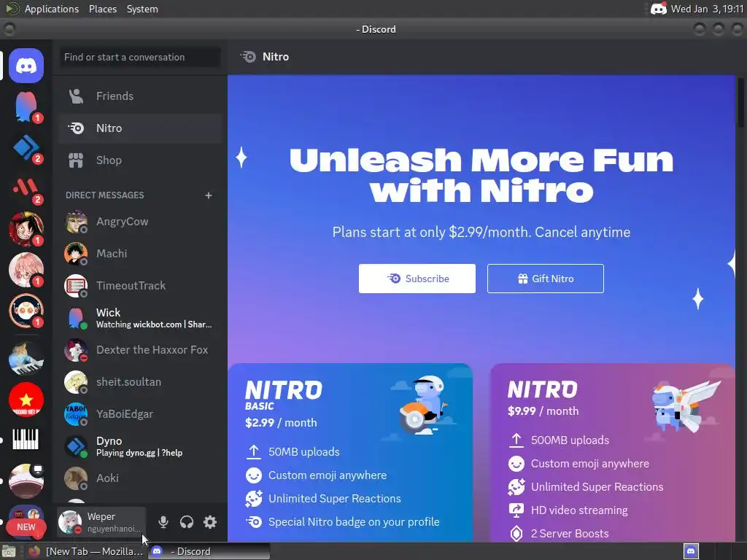Open the Friends tab
The width and height of the screenshot is (747, 560).
pyautogui.click(x=139, y=96)
